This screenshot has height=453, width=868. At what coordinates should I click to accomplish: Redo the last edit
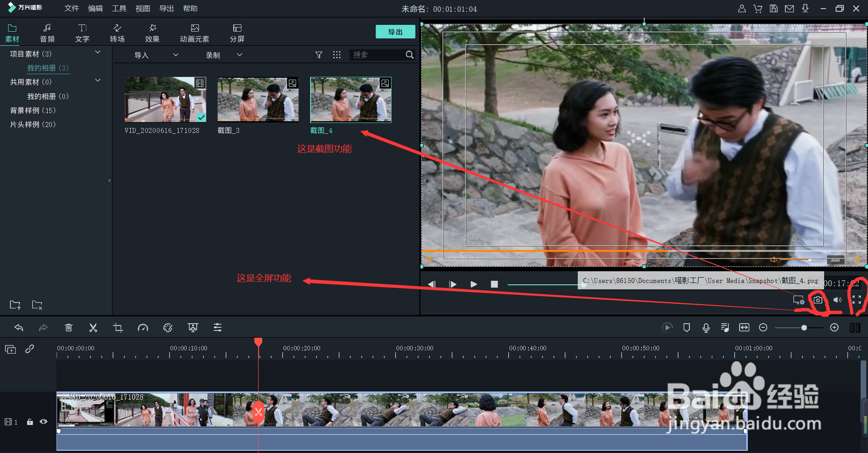coord(43,328)
